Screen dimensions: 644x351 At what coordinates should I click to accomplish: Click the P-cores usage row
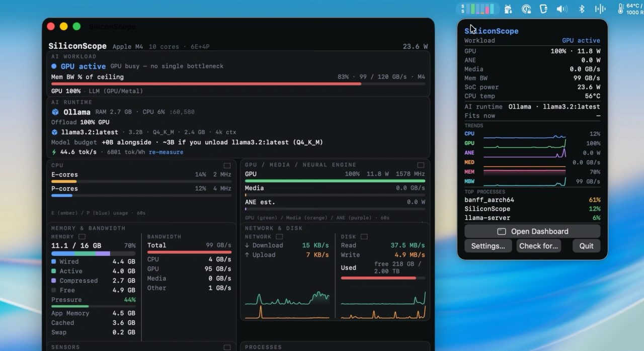point(141,191)
